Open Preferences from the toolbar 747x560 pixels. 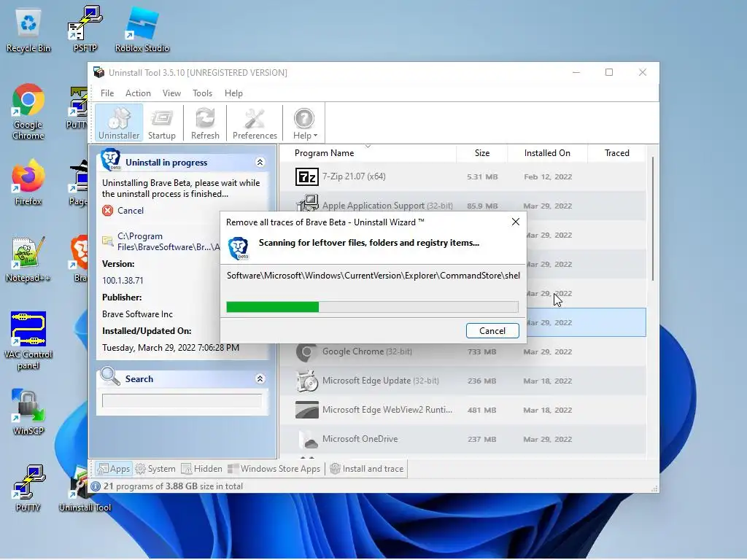255,122
